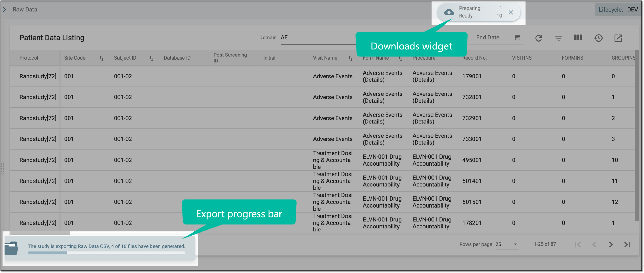Go to the next page

(611, 245)
